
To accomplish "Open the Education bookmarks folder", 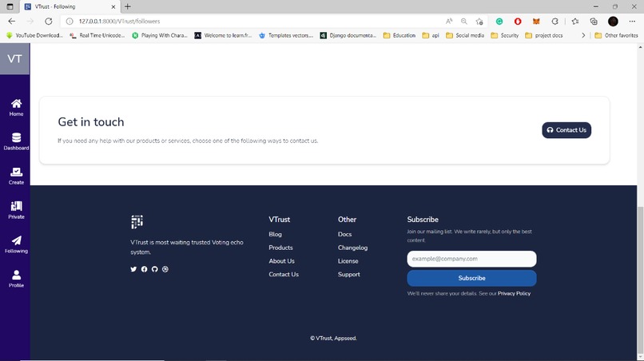I will click(x=400, y=35).
